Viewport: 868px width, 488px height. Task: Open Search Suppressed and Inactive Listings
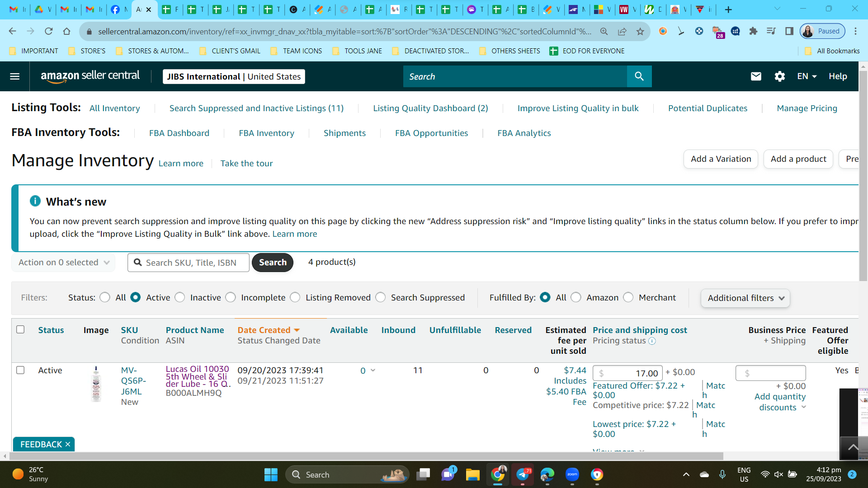click(x=256, y=108)
